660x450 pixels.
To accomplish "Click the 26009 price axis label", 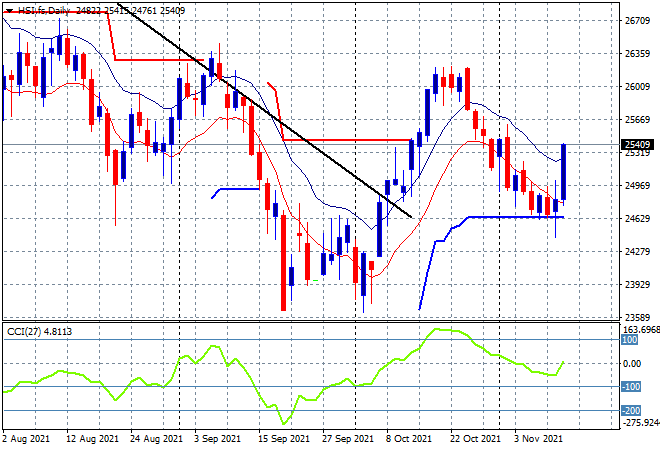I will (x=637, y=86).
